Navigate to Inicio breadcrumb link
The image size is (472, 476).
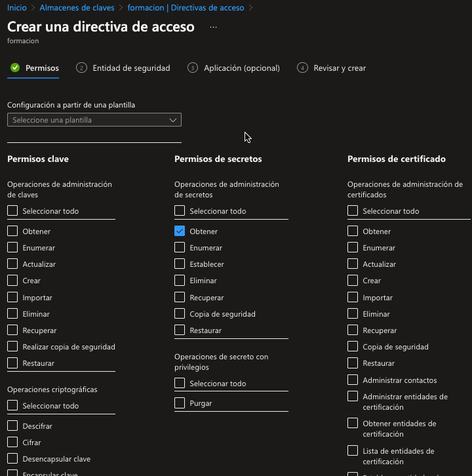[x=16, y=8]
